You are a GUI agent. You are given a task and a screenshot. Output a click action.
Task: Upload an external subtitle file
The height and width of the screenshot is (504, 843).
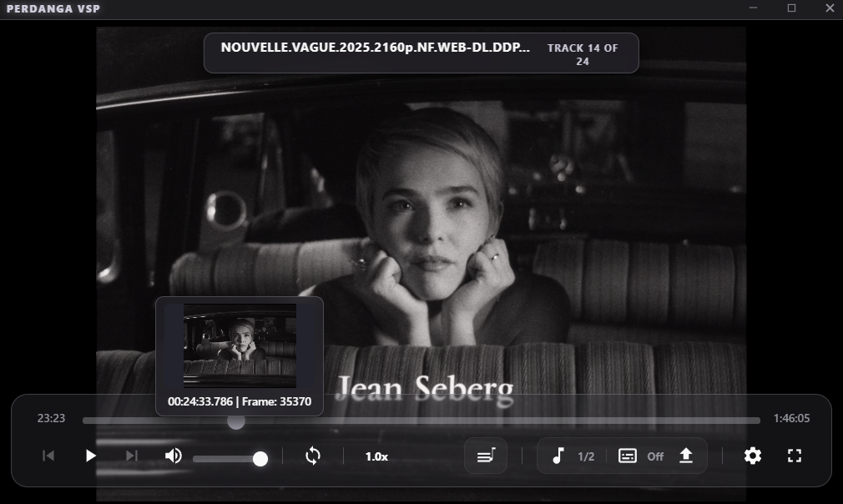[686, 456]
